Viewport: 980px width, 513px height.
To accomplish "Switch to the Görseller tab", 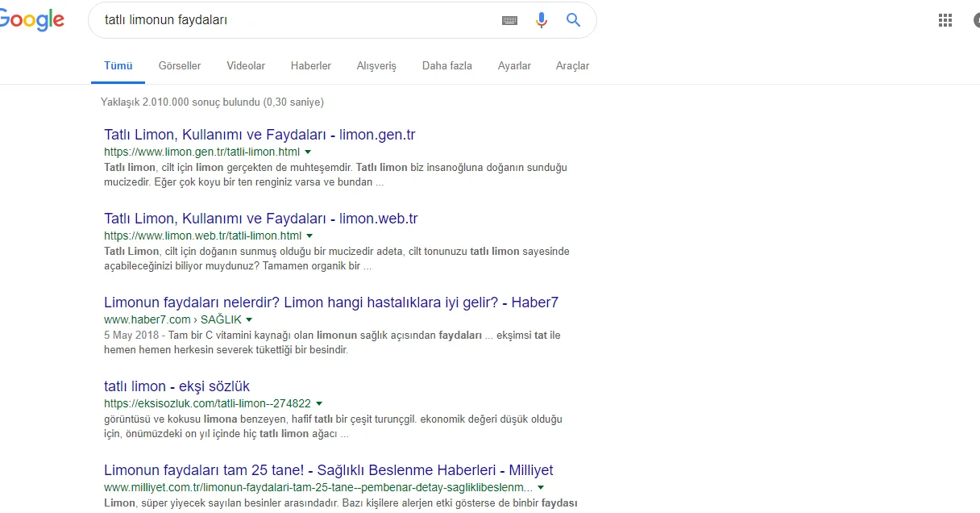I will (180, 66).
